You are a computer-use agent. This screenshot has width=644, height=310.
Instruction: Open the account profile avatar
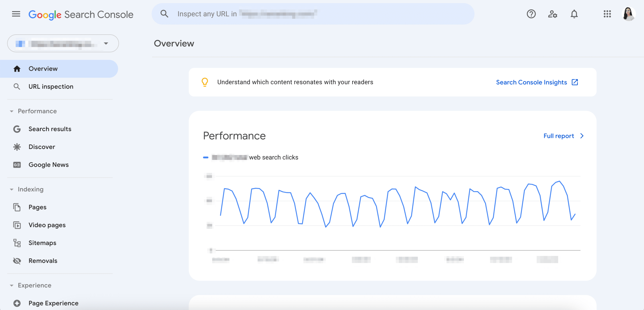(x=628, y=14)
